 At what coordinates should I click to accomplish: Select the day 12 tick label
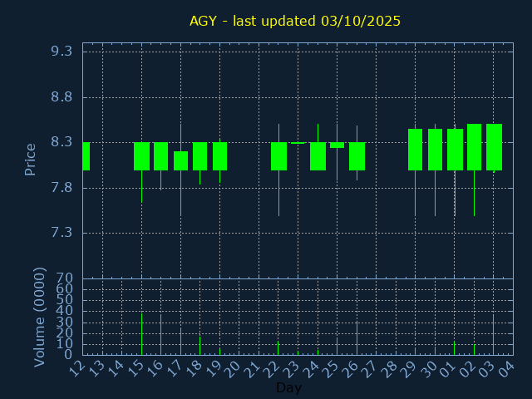(x=77, y=368)
